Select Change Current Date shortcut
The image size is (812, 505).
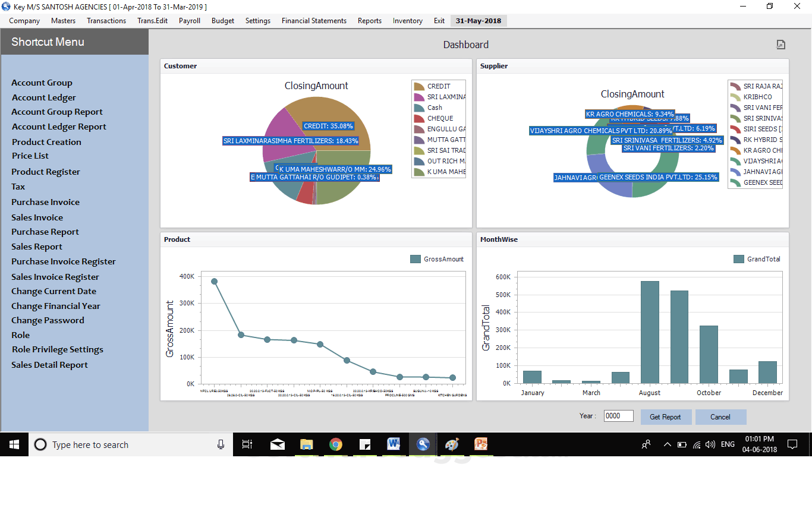tap(53, 291)
